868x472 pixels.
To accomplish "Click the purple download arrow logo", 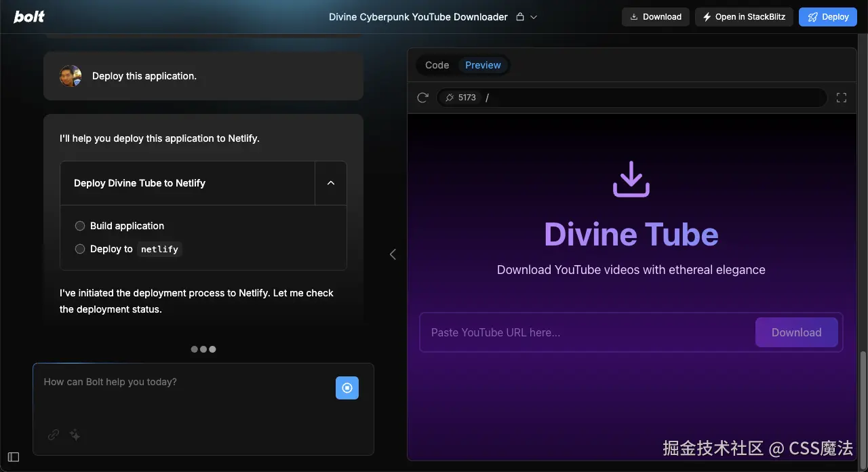I will (631, 179).
